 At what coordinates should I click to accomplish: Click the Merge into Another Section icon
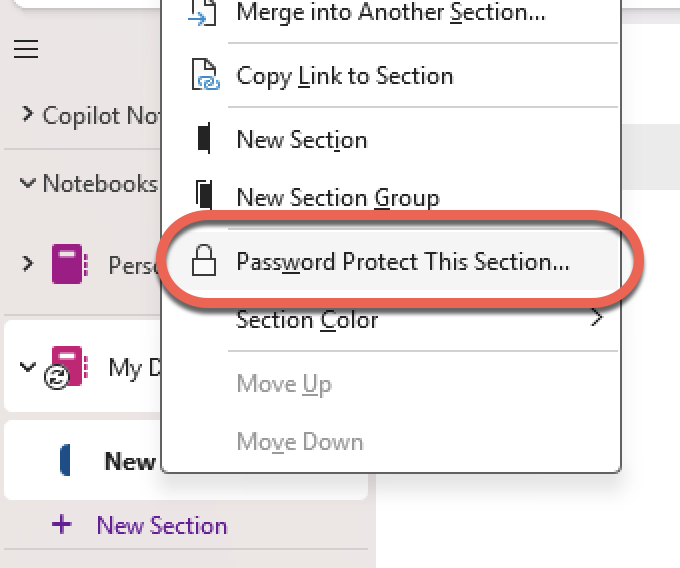pos(202,13)
